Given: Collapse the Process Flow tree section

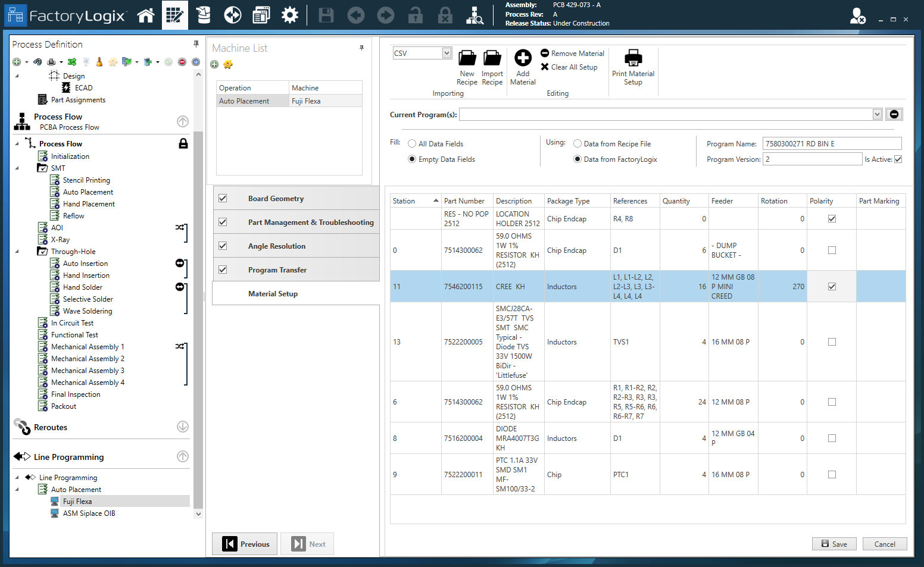Looking at the screenshot, I should (x=182, y=121).
